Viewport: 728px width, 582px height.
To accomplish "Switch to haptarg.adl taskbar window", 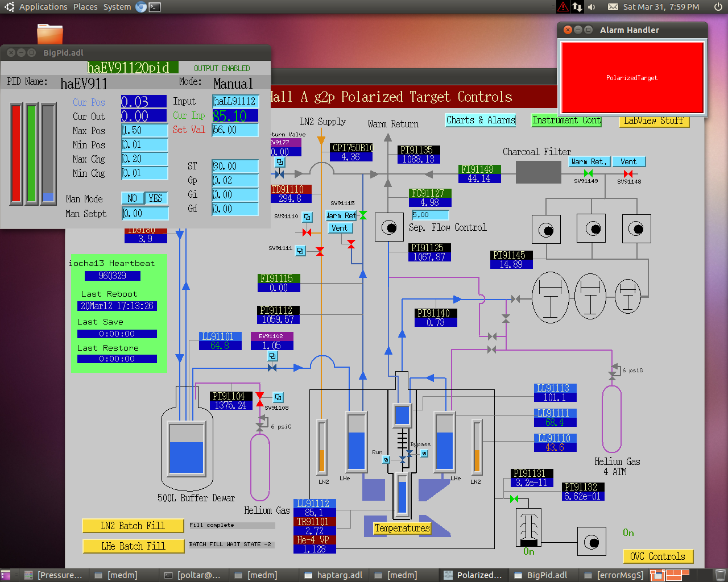I will 333,575.
